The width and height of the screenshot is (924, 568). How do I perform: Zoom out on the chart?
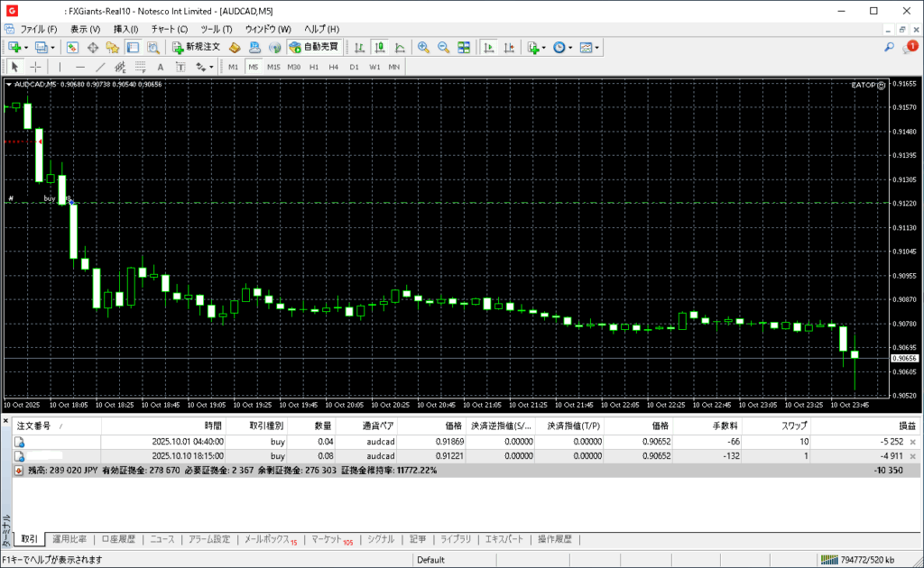[443, 47]
